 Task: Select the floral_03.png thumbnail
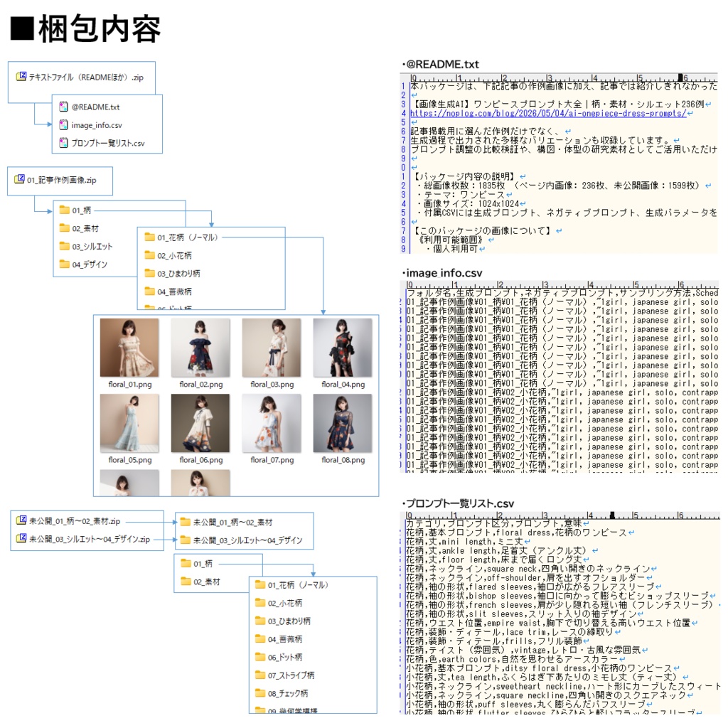[x=272, y=347]
